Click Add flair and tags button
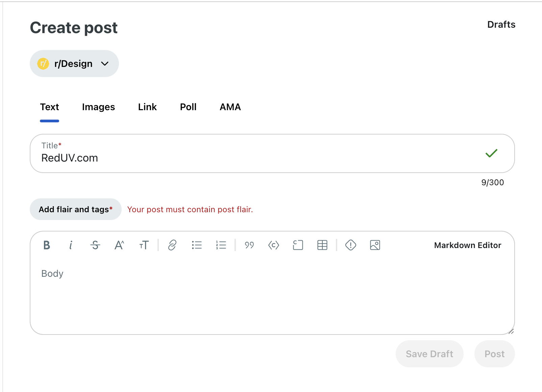The image size is (542, 392). (x=76, y=209)
